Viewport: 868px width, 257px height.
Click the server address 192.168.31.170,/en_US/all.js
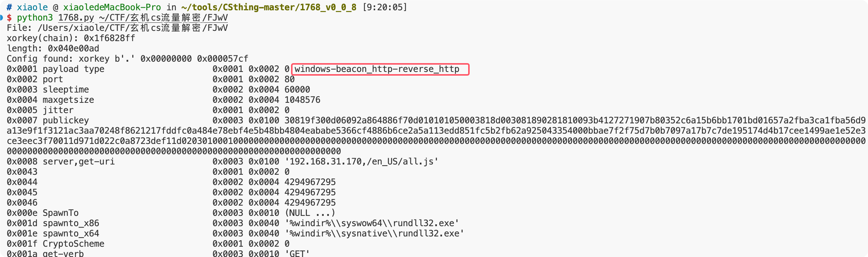point(362,162)
